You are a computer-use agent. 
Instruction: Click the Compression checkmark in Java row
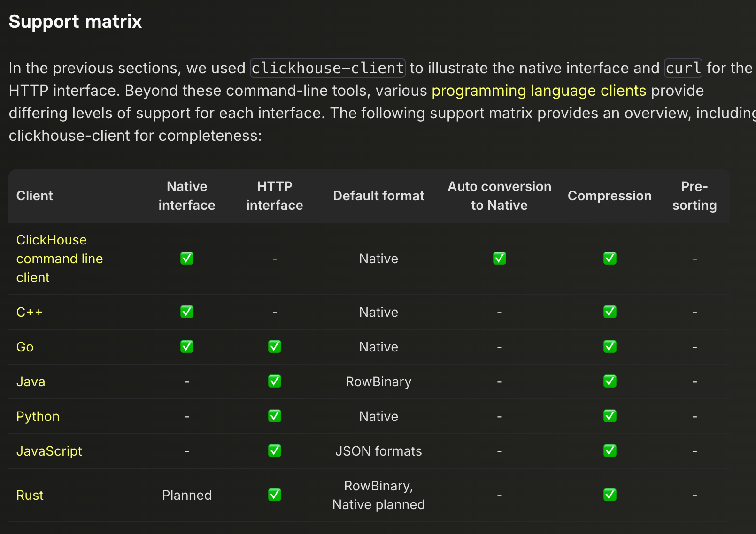(610, 381)
